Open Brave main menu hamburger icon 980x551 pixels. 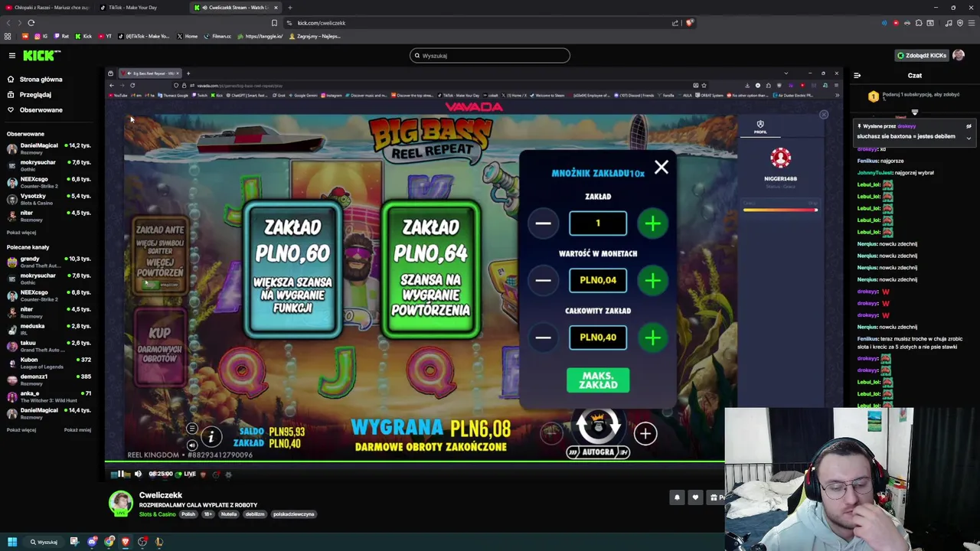pos(971,23)
